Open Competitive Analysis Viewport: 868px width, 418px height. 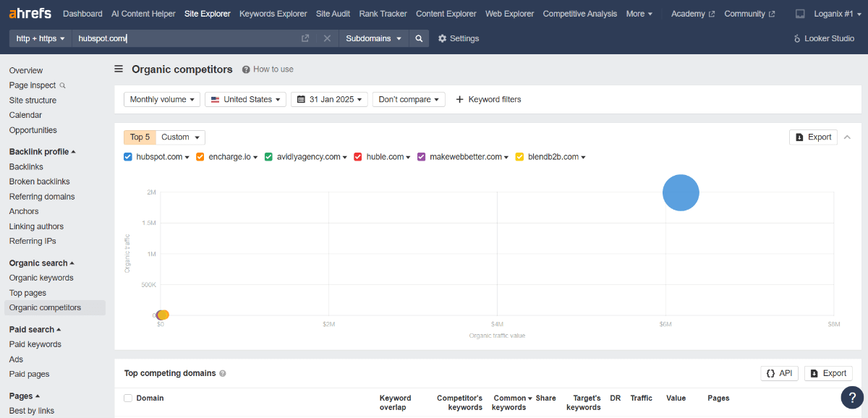tap(580, 14)
